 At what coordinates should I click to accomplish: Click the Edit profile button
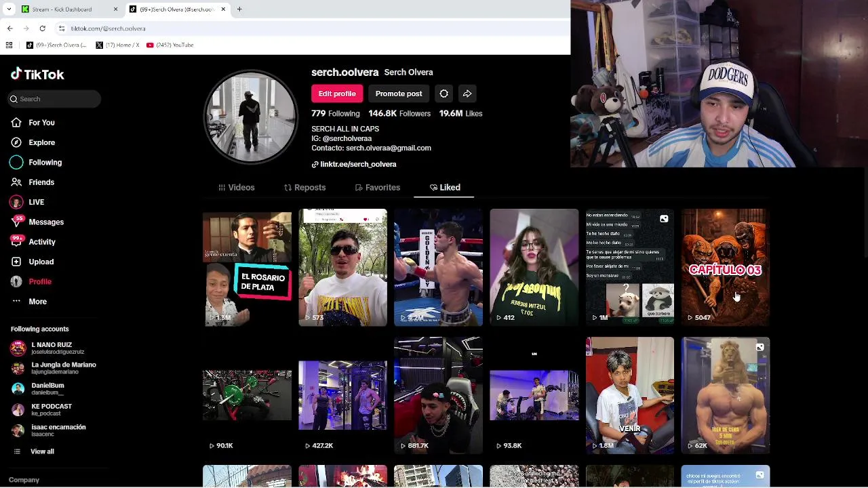(337, 94)
